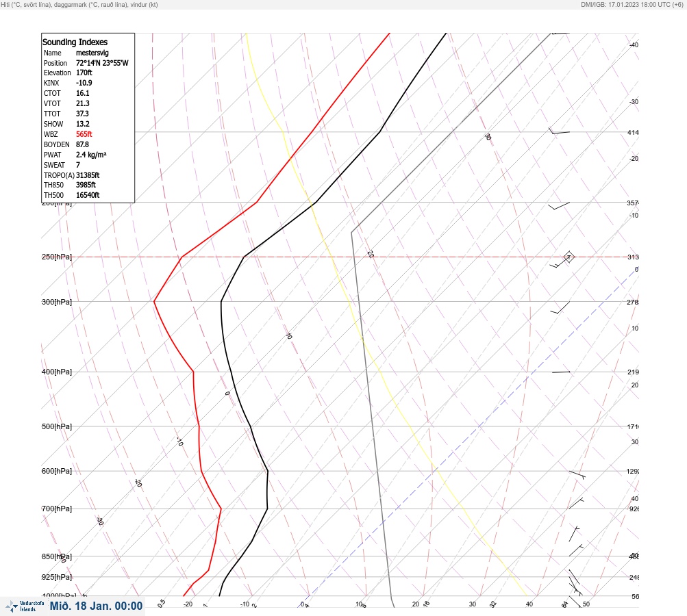Viewport: 687px width, 616px height.
Task: Click the date label Mið. 18 Jan. 00:00
Action: 96,606
